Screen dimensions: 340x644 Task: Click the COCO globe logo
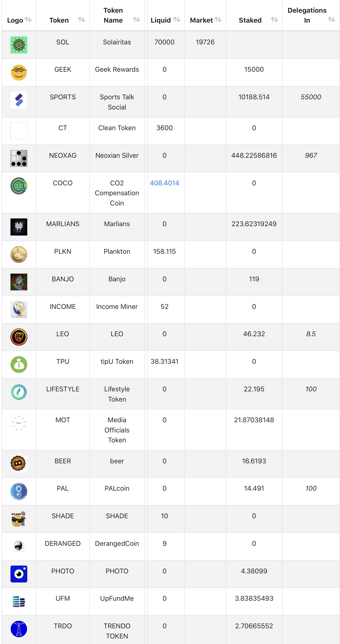pyautogui.click(x=19, y=186)
